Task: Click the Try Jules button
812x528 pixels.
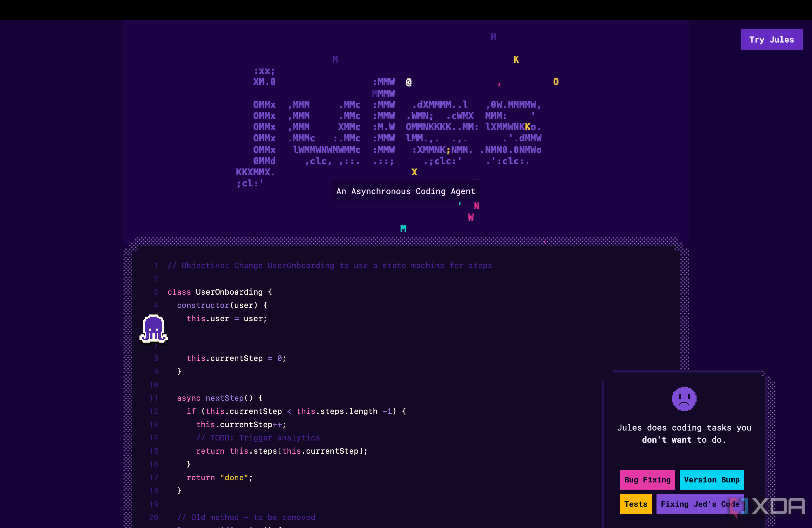Action: click(771, 39)
